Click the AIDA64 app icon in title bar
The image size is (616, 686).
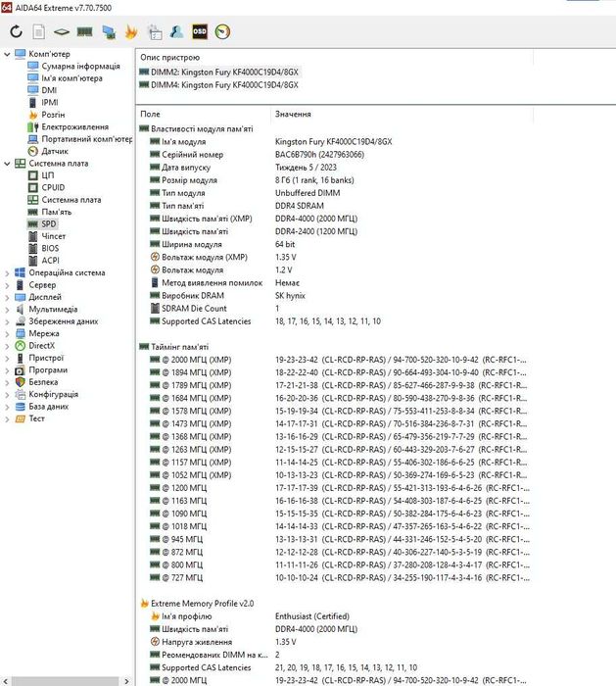6,7
